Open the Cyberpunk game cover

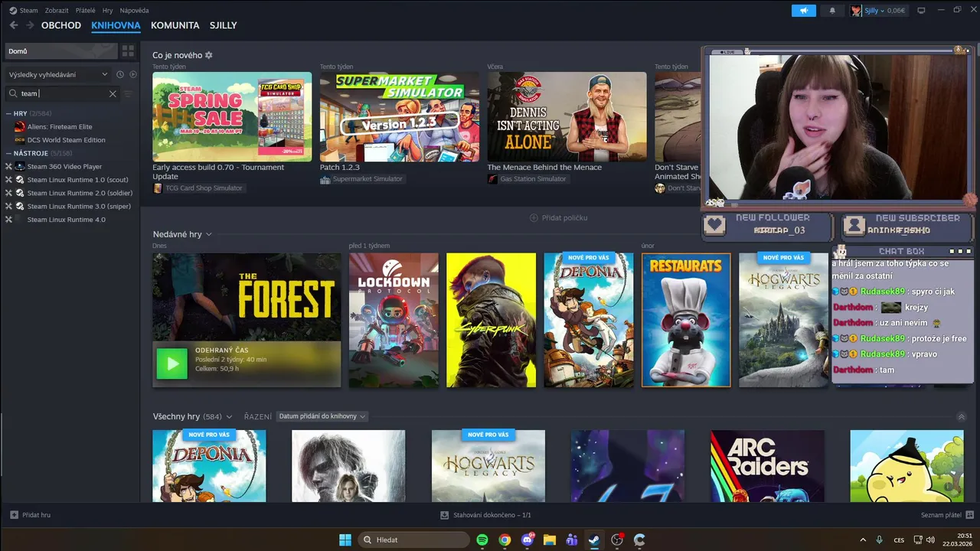(492, 321)
